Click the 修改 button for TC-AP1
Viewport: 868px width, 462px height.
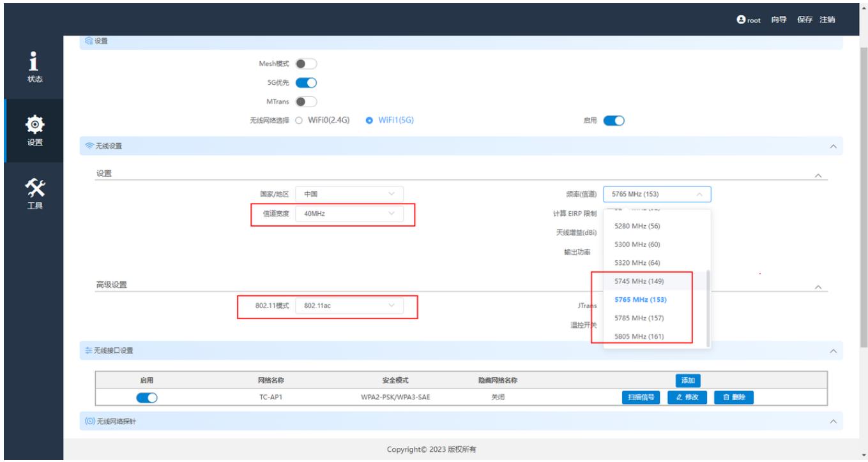click(x=687, y=398)
